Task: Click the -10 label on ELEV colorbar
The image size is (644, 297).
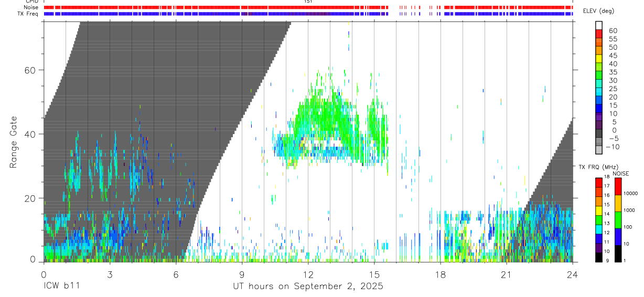Action: pyautogui.click(x=612, y=147)
